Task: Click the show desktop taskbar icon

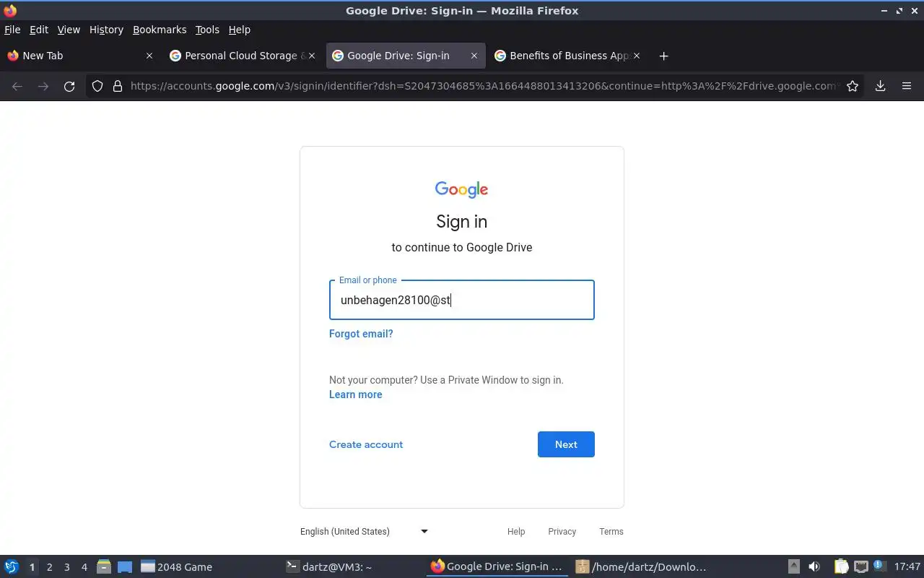Action: 125,567
